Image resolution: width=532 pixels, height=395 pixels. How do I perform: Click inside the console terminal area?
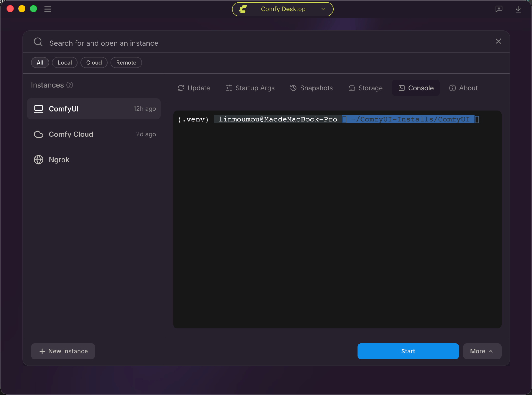[x=337, y=219]
